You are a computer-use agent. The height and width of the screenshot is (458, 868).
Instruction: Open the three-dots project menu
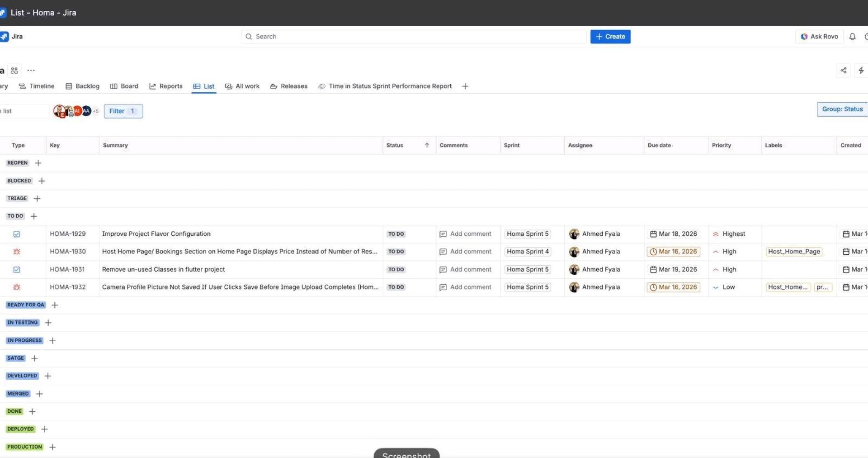31,70
